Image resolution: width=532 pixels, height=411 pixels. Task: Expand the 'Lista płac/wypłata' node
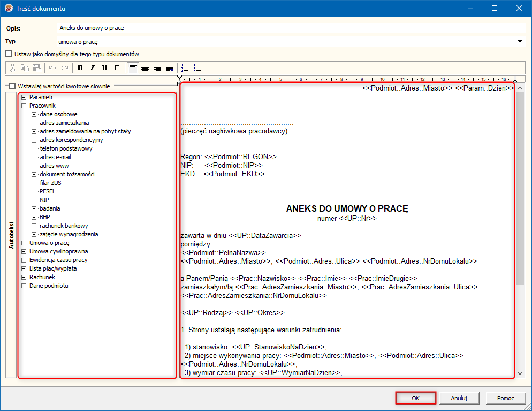(24, 268)
